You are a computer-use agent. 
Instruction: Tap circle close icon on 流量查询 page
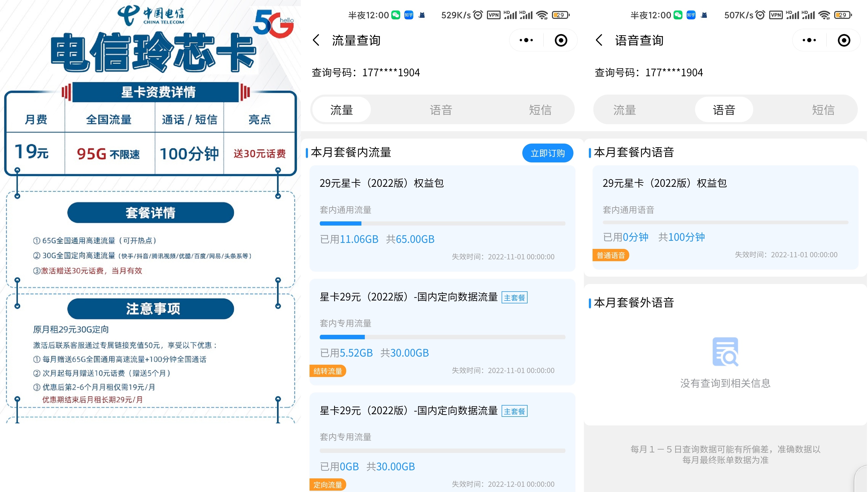561,40
